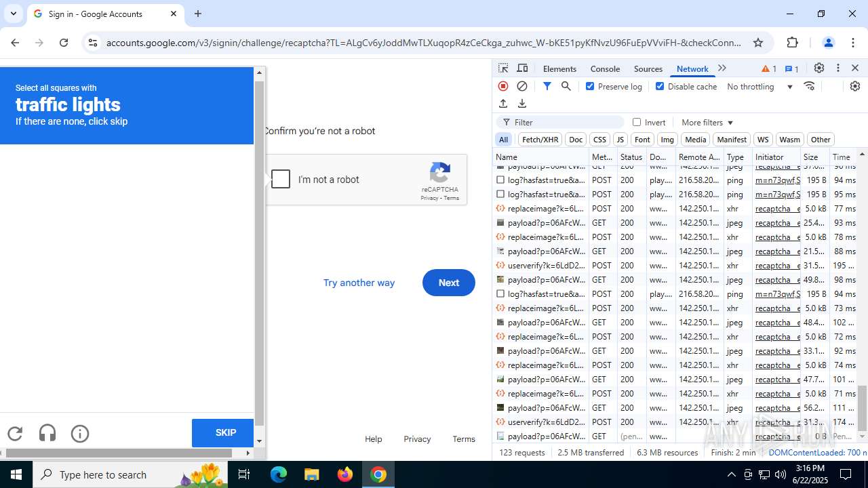
Task: View site information icon in address bar
Action: (x=94, y=43)
